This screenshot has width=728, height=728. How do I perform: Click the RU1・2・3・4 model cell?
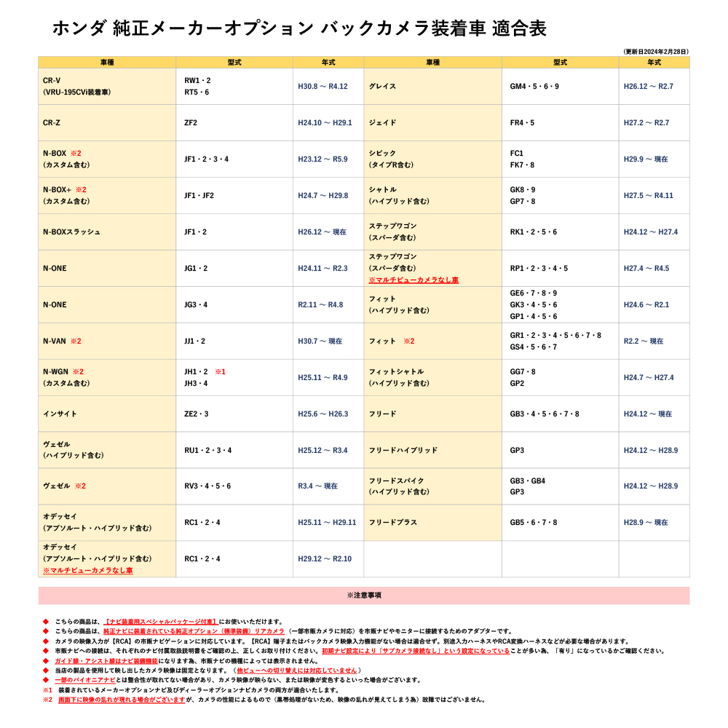pos(234,451)
